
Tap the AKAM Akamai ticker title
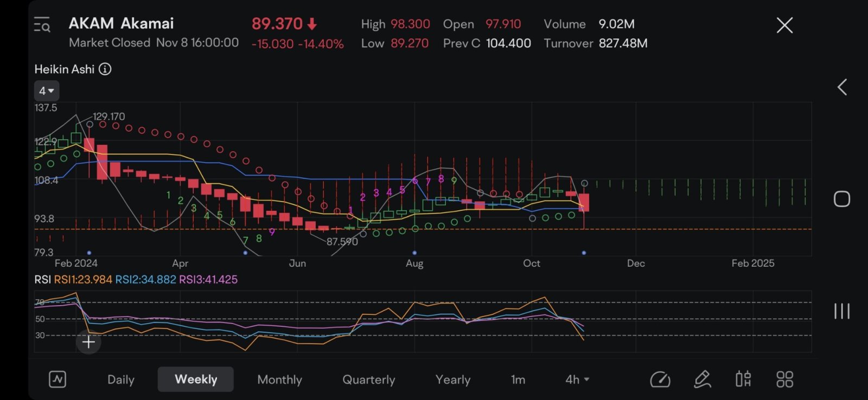pyautogui.click(x=121, y=23)
